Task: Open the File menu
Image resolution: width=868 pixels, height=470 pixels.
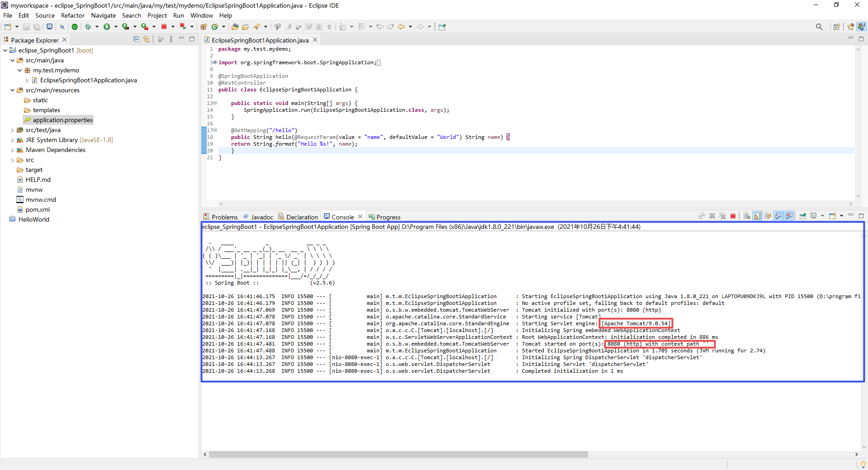Action: click(x=8, y=15)
